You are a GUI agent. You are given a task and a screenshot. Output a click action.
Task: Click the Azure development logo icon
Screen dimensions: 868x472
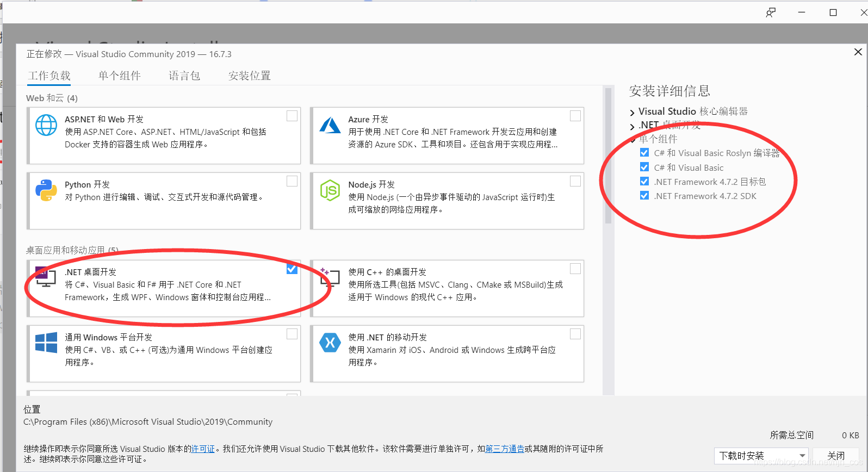(330, 125)
